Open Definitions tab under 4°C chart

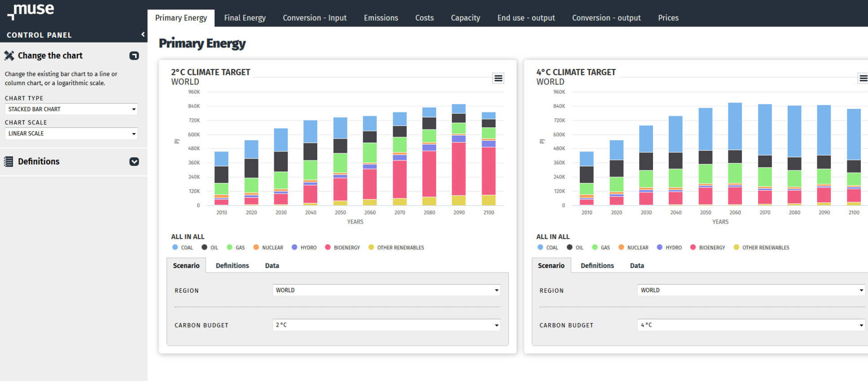(597, 266)
